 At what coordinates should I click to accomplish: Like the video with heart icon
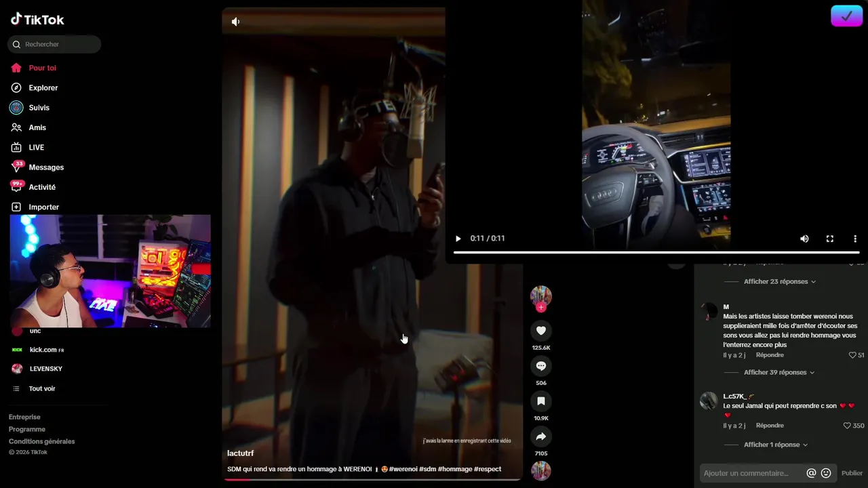(540, 331)
